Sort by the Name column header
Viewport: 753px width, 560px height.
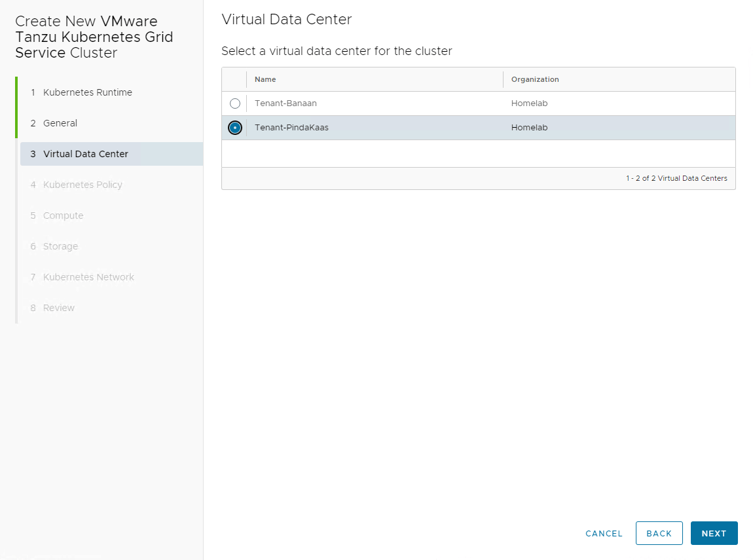click(x=265, y=79)
